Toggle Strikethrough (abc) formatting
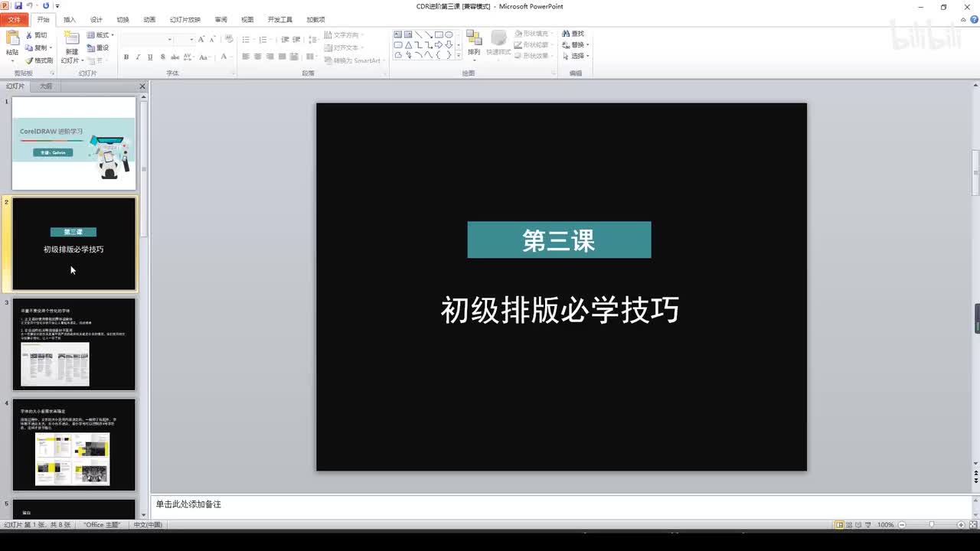Image resolution: width=980 pixels, height=551 pixels. point(175,57)
